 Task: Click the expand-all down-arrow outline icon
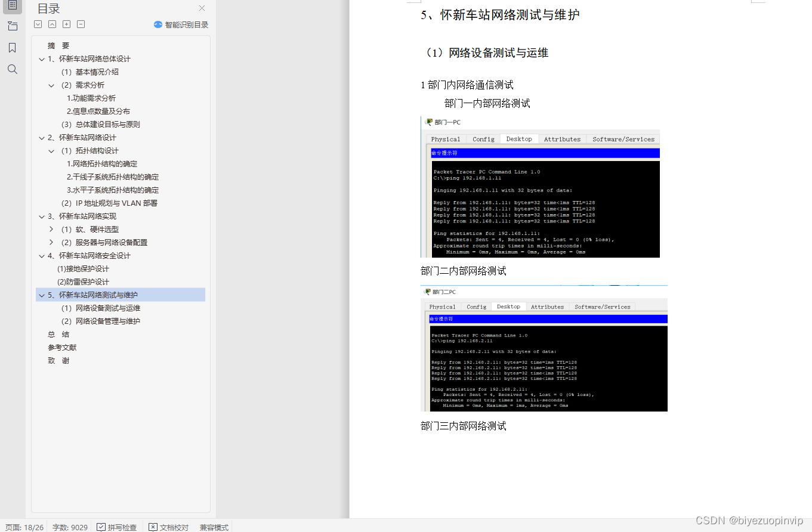[x=38, y=24]
